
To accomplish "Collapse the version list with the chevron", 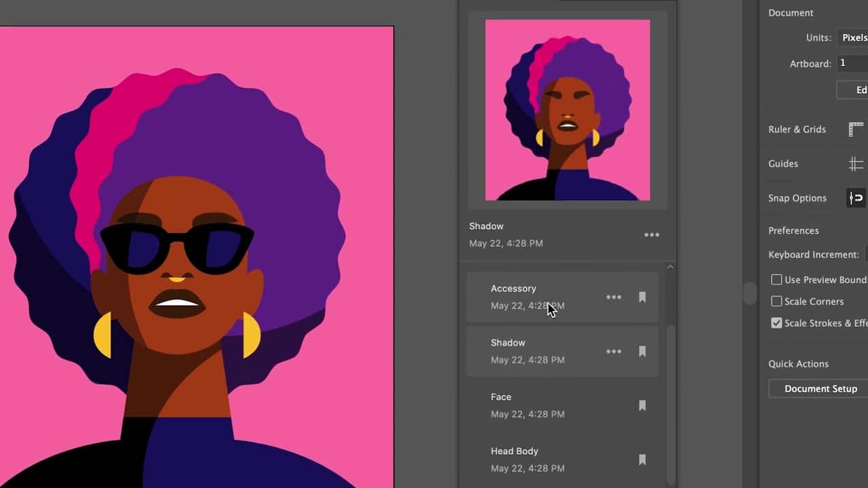I will coord(670,266).
